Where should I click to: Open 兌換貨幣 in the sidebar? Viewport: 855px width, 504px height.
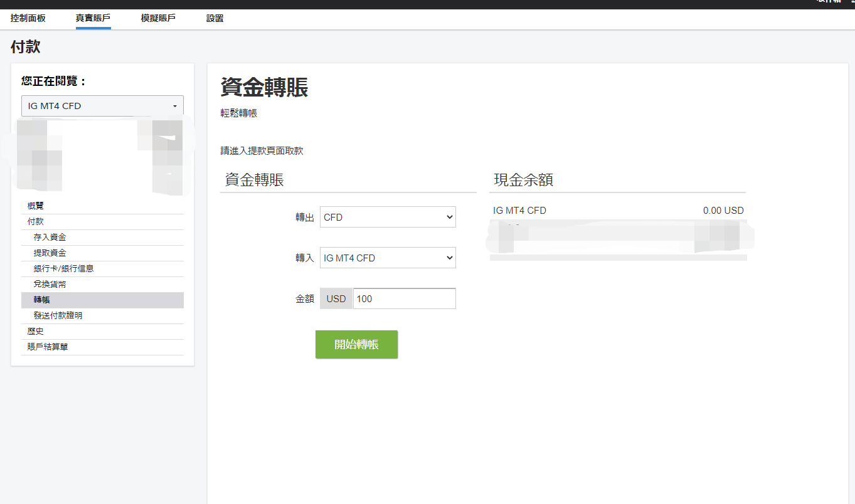(102, 284)
